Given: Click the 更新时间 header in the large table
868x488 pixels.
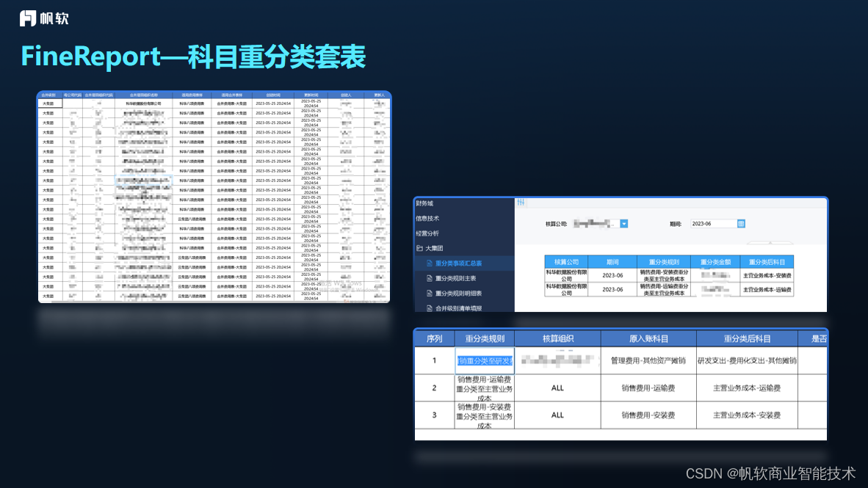Looking at the screenshot, I should pyautogui.click(x=311, y=95).
